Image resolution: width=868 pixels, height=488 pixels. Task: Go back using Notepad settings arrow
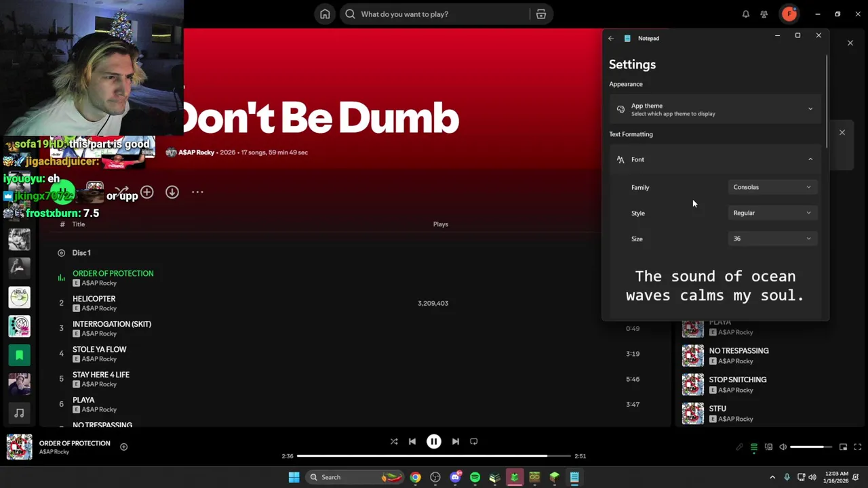pos(611,39)
